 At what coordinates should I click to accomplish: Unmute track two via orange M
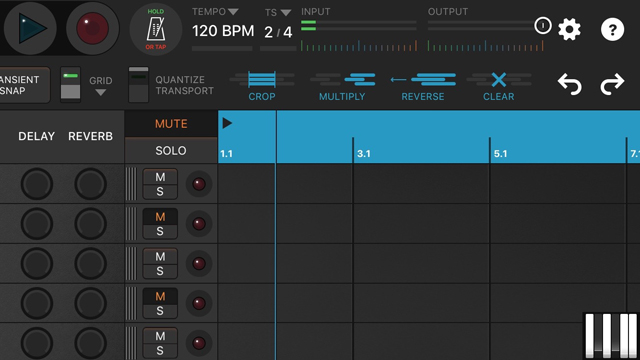[x=160, y=217]
